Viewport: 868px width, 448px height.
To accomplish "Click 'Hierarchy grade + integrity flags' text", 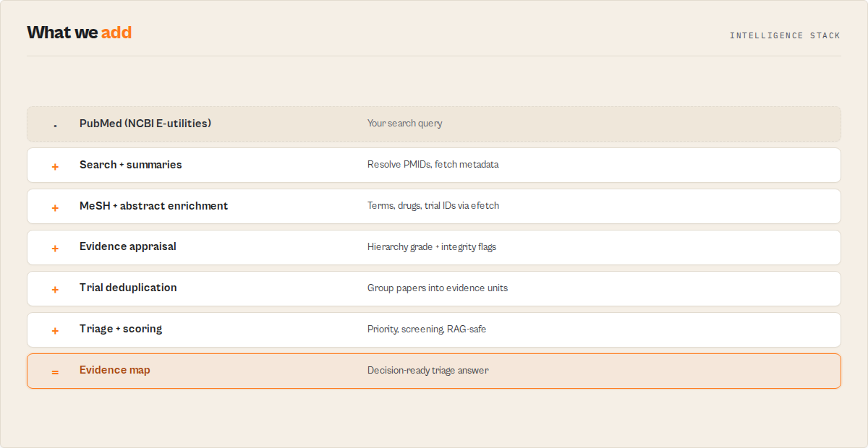I will [432, 247].
